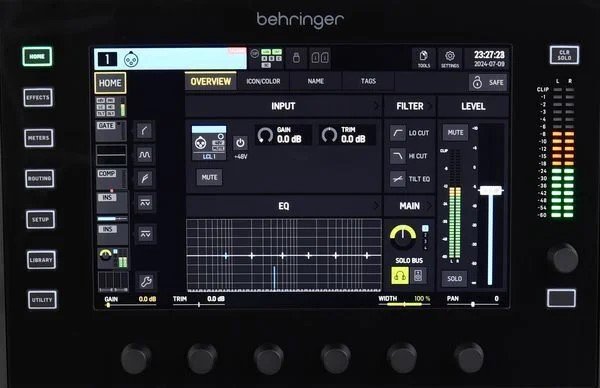Switch to the Tags tab
The image size is (600, 388).
click(x=368, y=81)
